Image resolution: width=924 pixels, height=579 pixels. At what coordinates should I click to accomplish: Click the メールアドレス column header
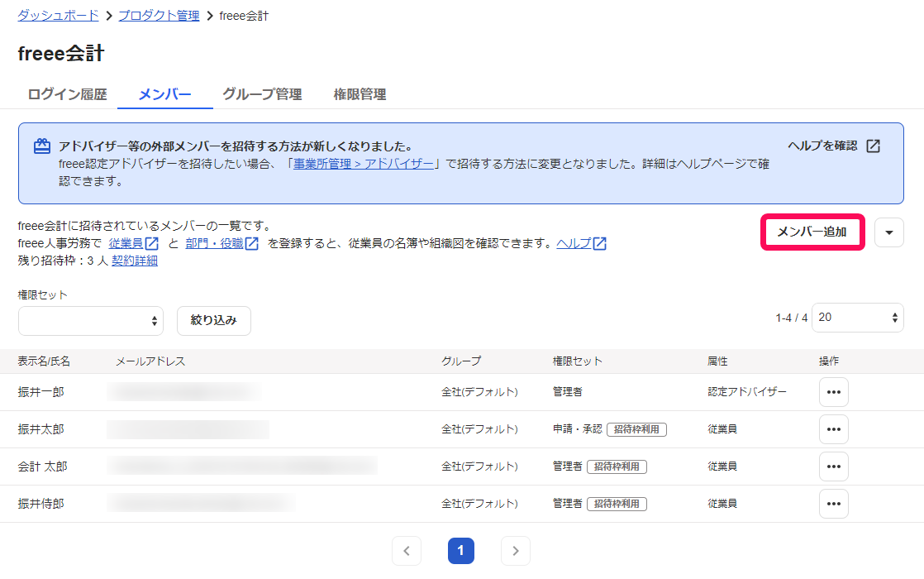[x=150, y=361]
